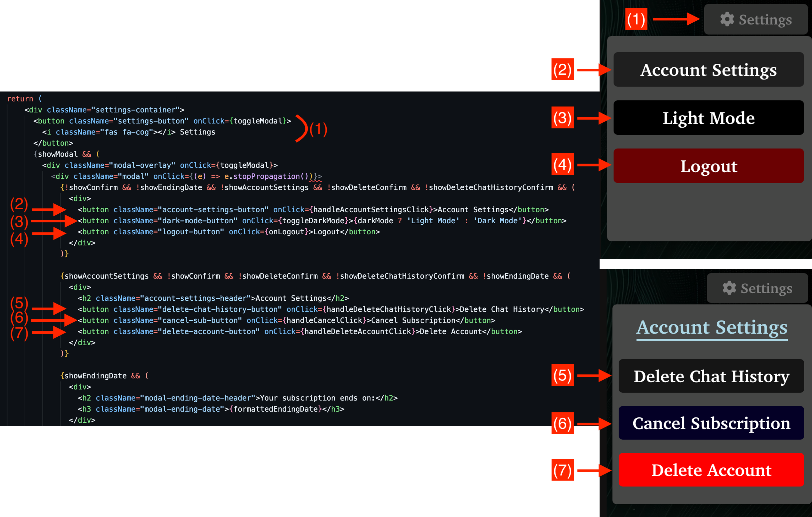Click the modal-ending-date-header h2 line
This screenshot has width=812, height=517.
click(238, 398)
